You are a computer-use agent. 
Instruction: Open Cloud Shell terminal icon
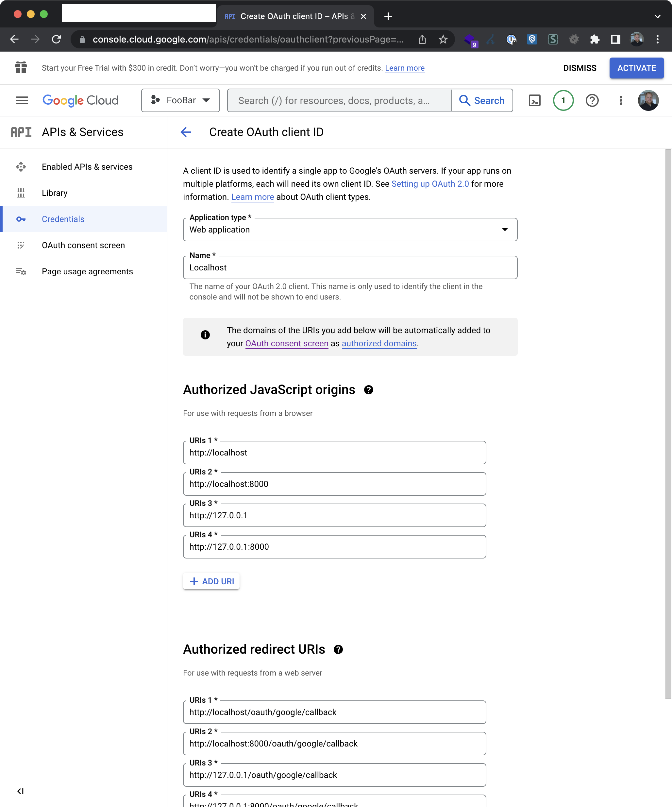click(x=534, y=101)
